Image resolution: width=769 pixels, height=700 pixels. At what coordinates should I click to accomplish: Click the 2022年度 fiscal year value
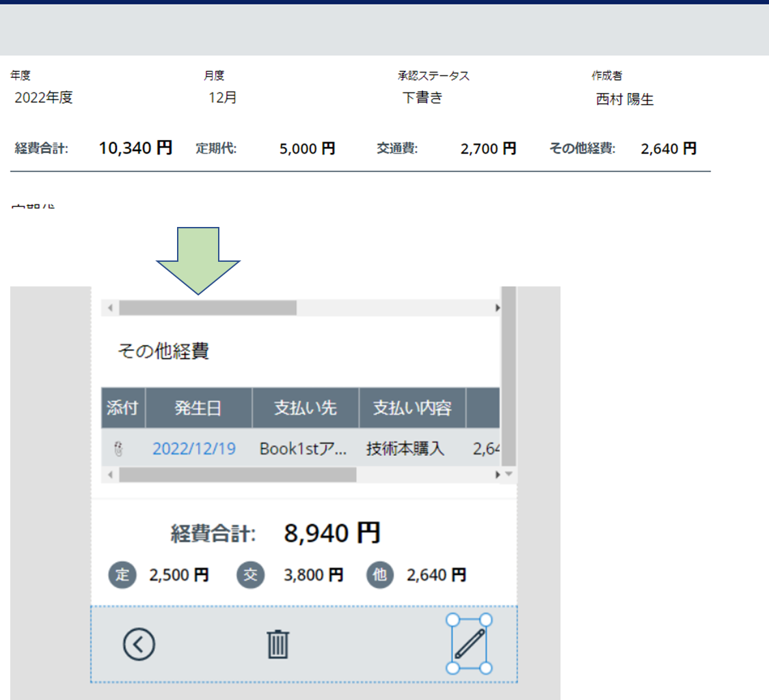pos(44,98)
